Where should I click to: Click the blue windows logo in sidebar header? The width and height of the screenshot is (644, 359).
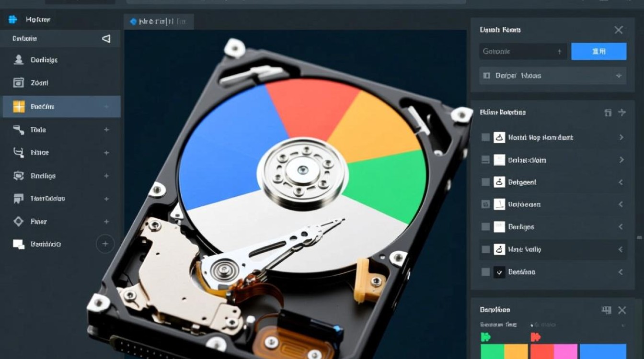tap(13, 20)
